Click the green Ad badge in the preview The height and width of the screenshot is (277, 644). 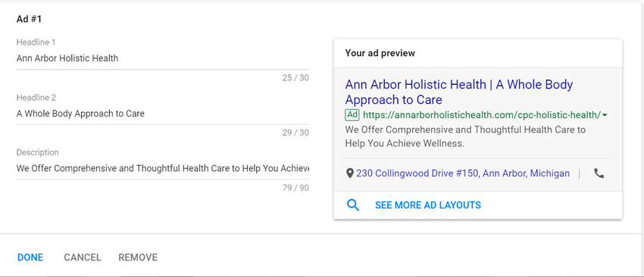[352, 115]
